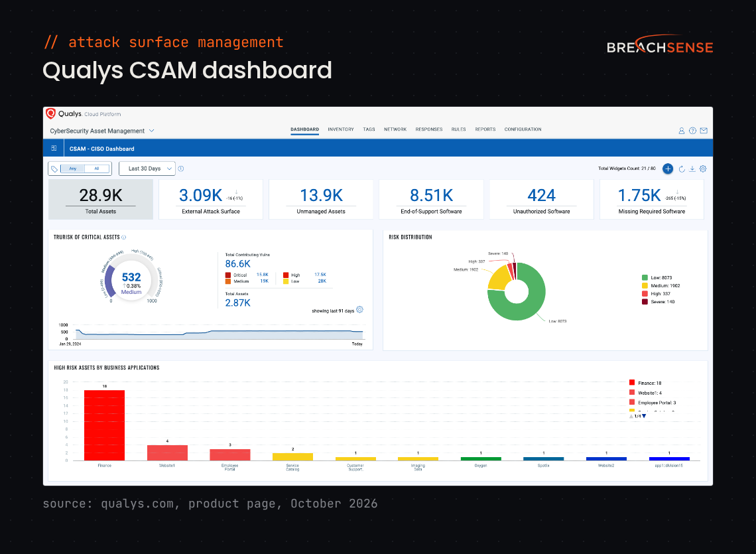Switch to the Network tab
The image size is (756, 554).
[x=395, y=129]
